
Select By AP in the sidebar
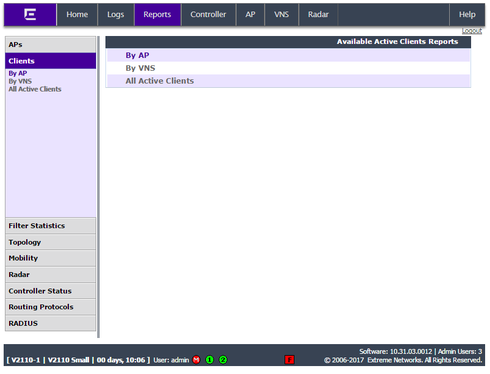(x=18, y=73)
